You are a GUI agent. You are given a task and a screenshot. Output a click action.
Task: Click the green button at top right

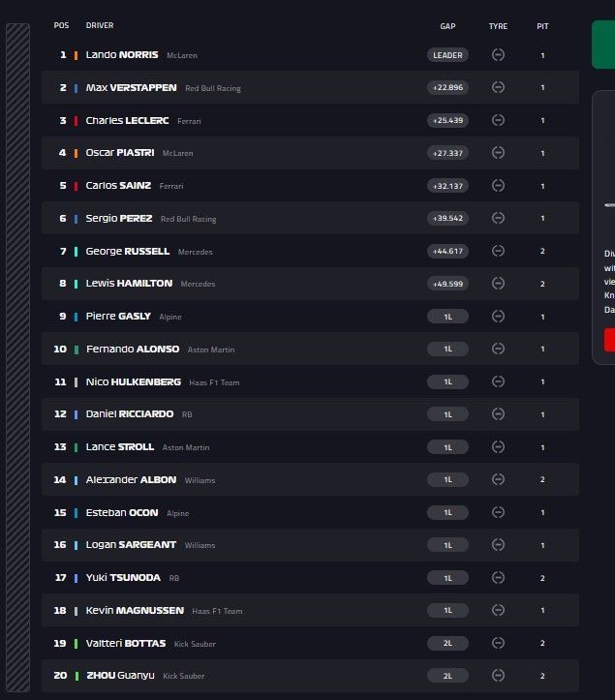click(603, 45)
